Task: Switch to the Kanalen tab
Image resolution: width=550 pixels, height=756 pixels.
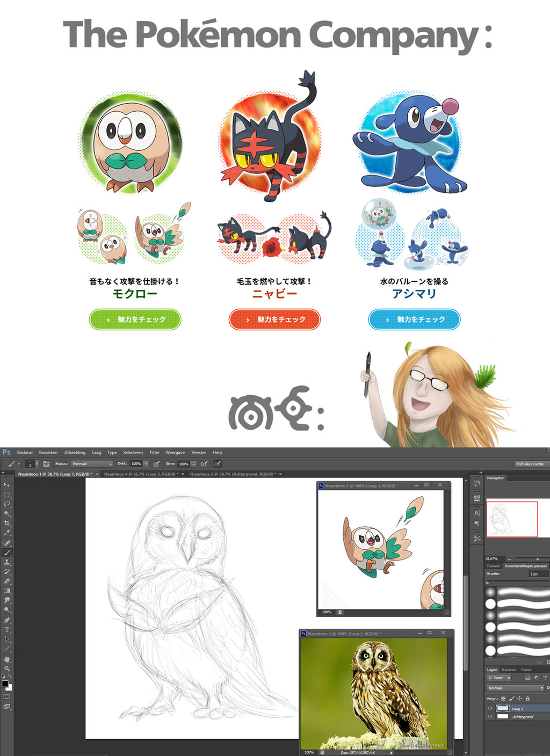Action: point(509,670)
